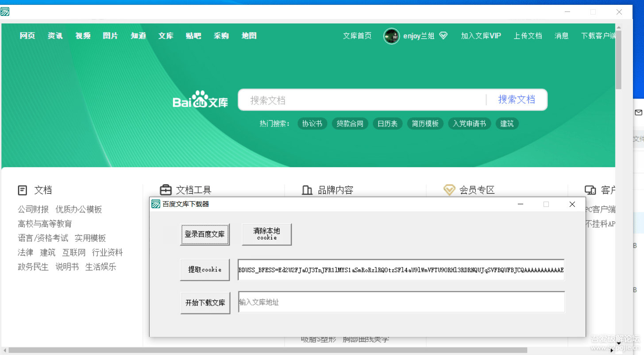This screenshot has width=644, height=355.
Task: Click the 会员专区 section heading
Action: [477, 191]
